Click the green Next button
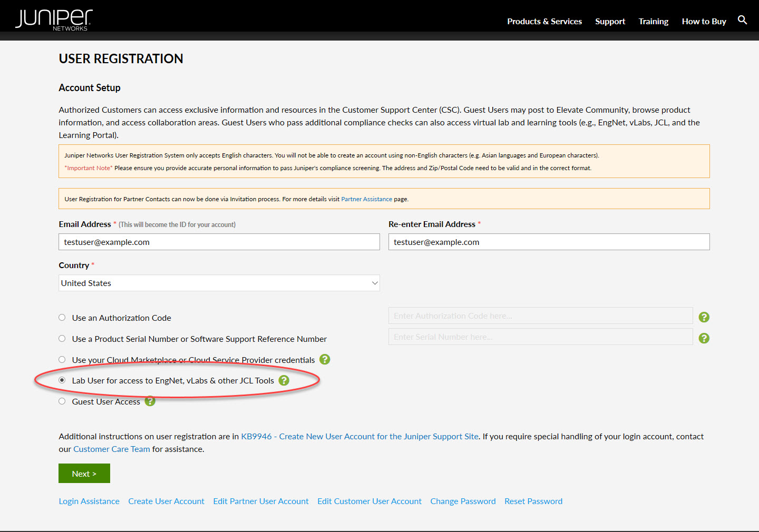The height and width of the screenshot is (532, 759). (84, 474)
